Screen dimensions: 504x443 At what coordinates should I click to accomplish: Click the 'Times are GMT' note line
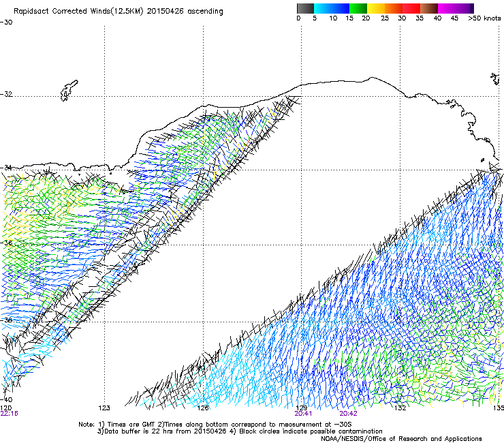pyautogui.click(x=215, y=425)
